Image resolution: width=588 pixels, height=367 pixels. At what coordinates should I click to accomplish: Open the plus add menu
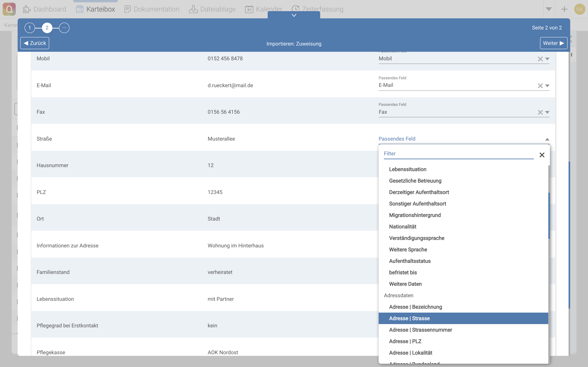[564, 9]
